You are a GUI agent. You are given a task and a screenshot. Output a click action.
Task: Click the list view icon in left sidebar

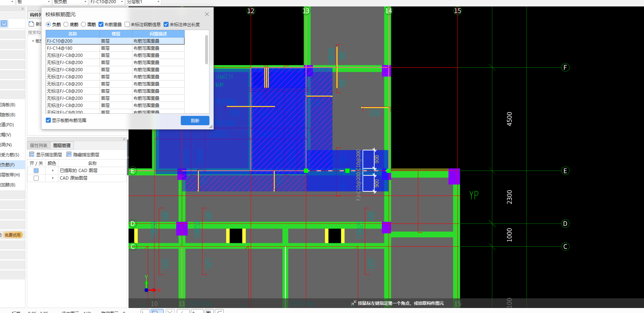pyautogui.click(x=4, y=24)
